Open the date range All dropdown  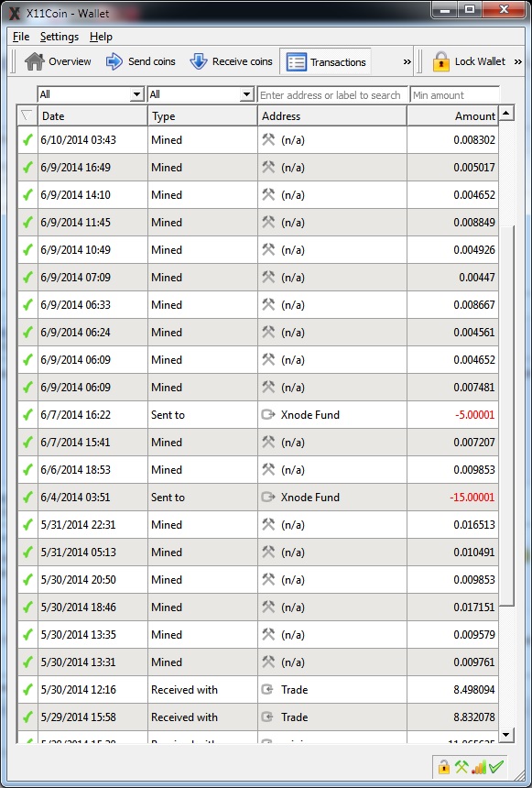point(91,94)
